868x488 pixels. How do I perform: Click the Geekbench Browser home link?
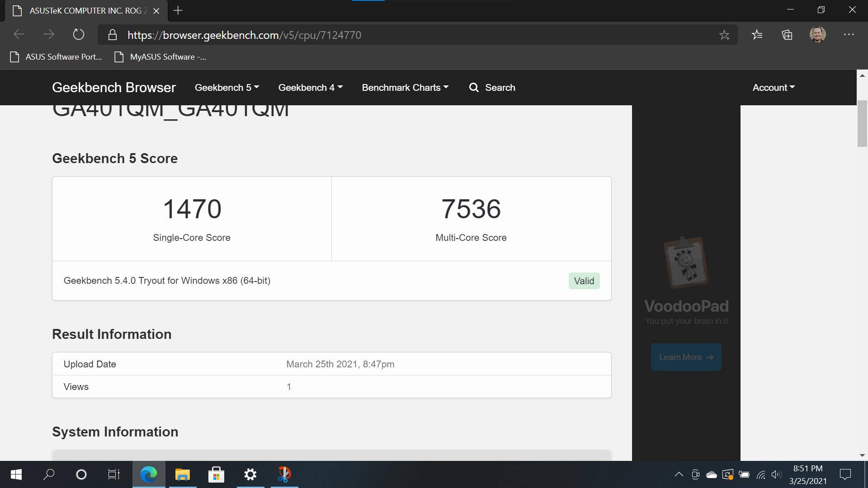[114, 88]
